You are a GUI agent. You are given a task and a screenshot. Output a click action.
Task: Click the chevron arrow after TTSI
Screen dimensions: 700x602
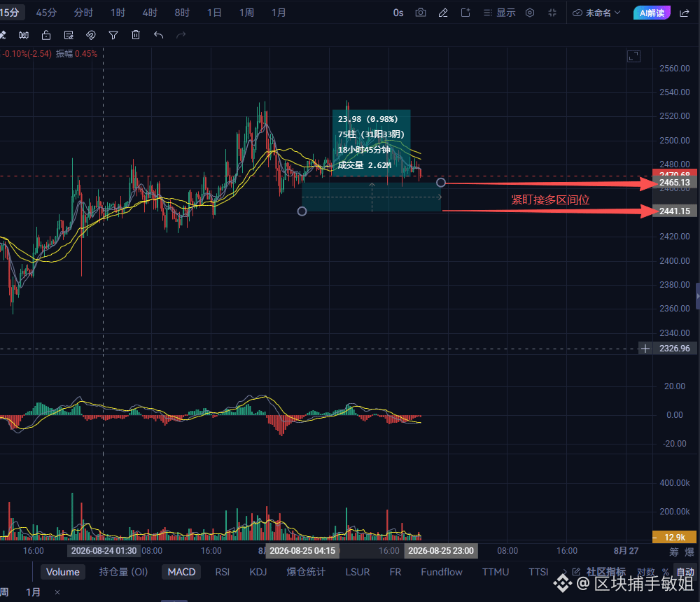click(x=563, y=572)
